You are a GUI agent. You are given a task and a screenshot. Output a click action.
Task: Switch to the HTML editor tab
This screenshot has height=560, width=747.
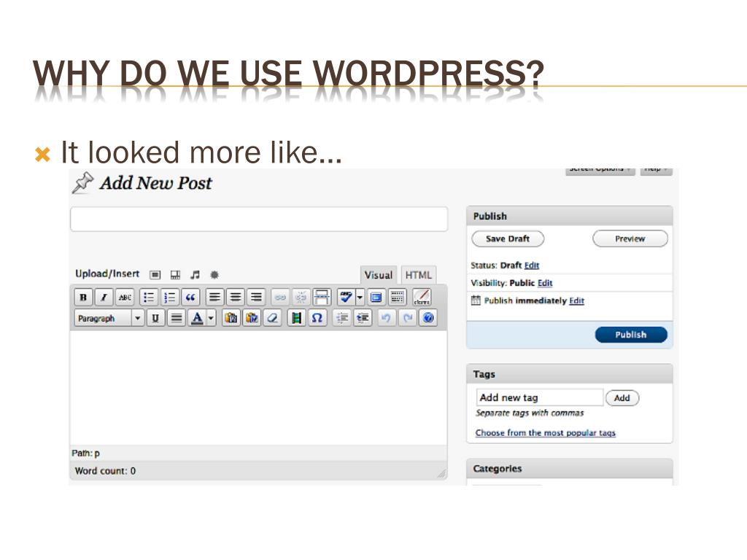click(418, 275)
